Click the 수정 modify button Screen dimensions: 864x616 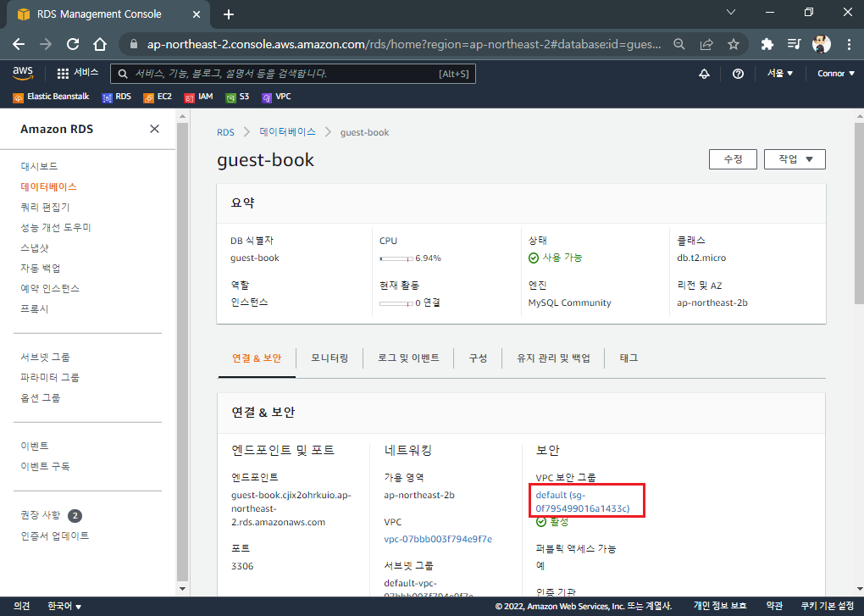(733, 159)
